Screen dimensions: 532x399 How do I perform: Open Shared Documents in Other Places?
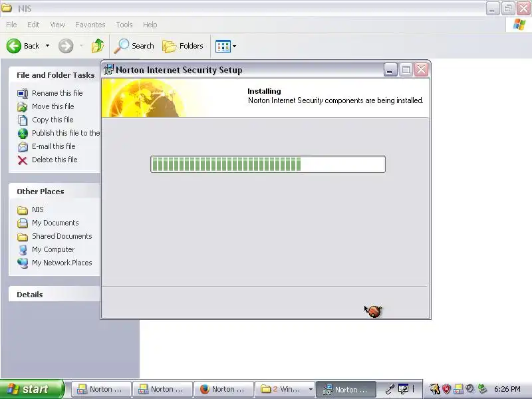[x=62, y=236]
